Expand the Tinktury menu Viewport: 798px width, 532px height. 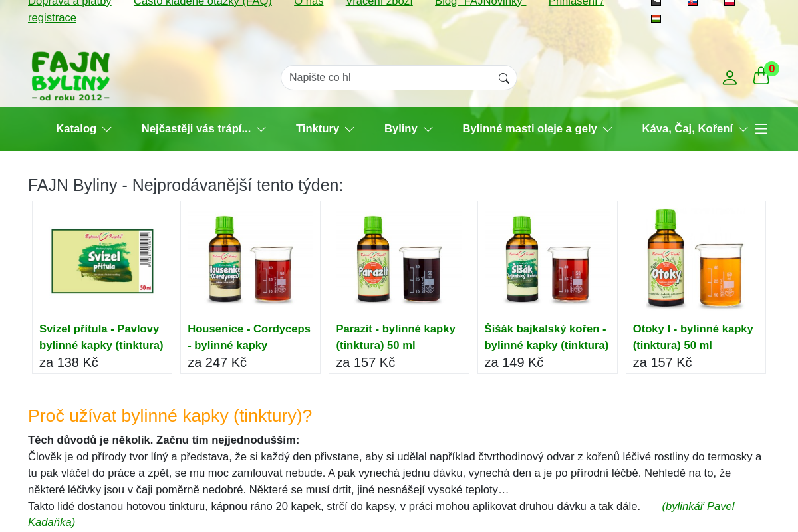coord(325,129)
